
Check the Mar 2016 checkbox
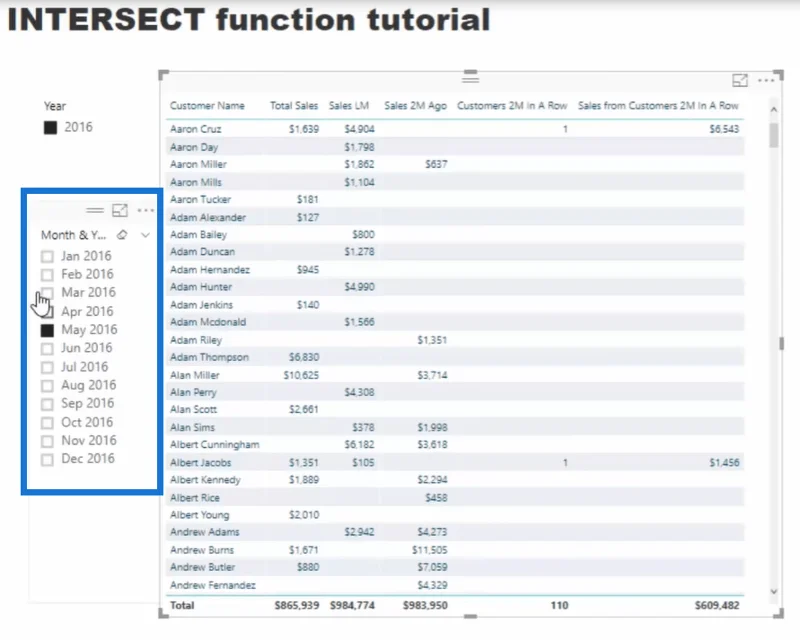[x=47, y=292]
